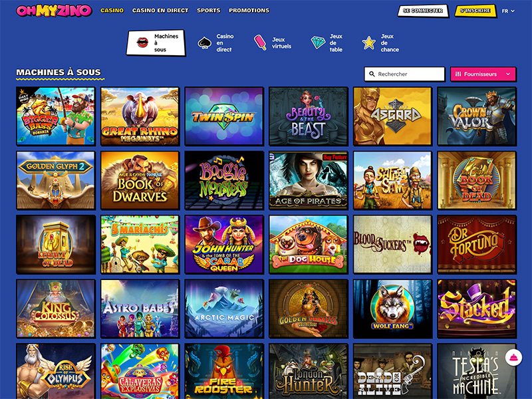Select the Wolf Fang game thumbnail
Screen dimensions: 532x399
392,309
